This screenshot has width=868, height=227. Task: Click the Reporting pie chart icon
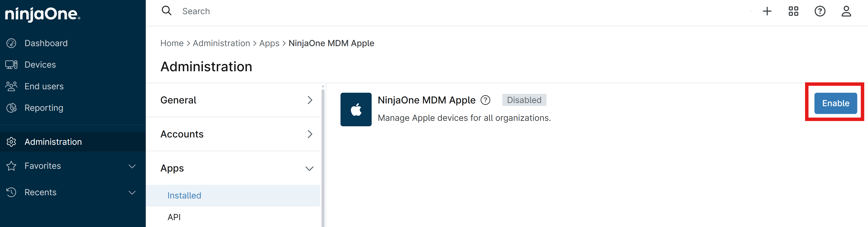[11, 108]
